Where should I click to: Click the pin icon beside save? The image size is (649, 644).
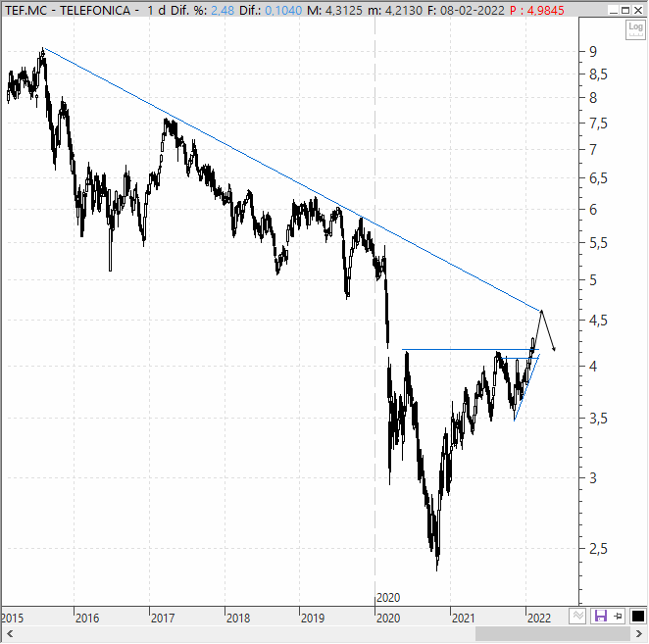point(618,616)
